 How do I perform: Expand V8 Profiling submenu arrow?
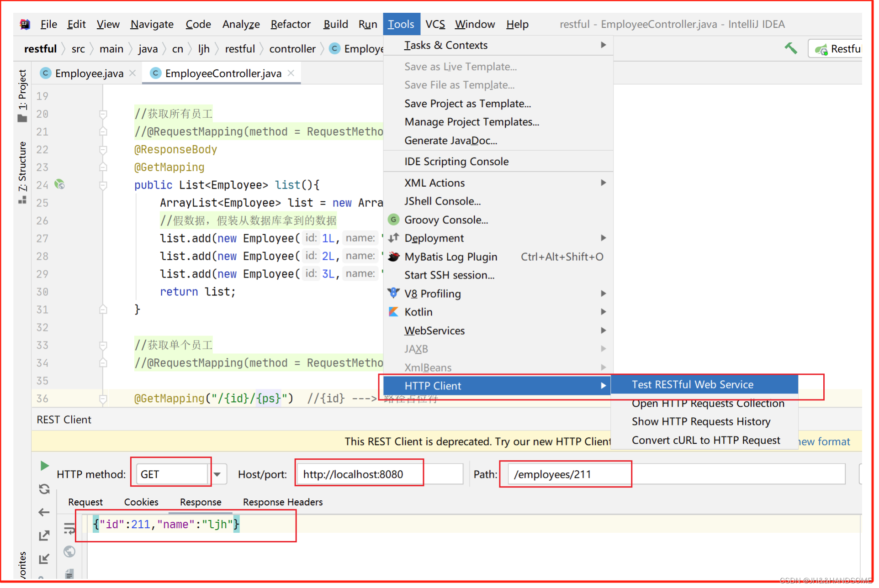tap(603, 293)
